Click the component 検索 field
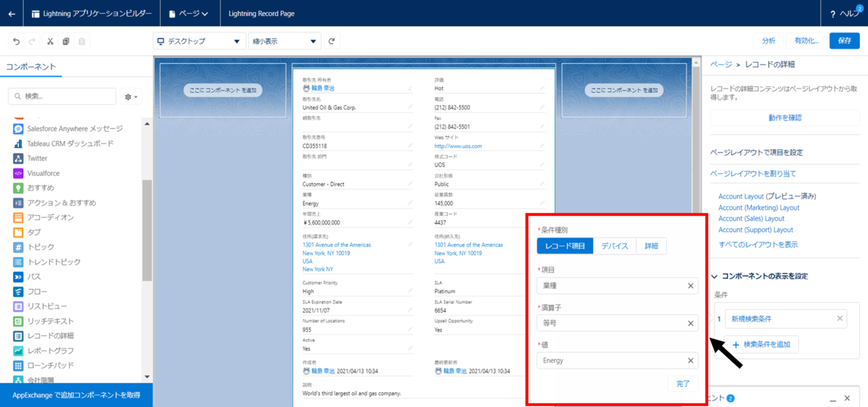868x407 pixels. coord(62,96)
